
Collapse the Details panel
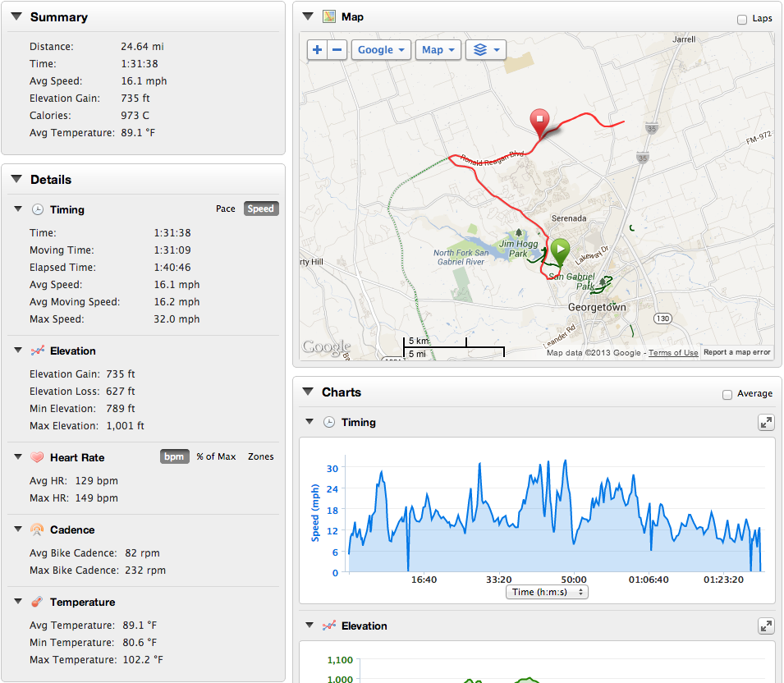16,180
